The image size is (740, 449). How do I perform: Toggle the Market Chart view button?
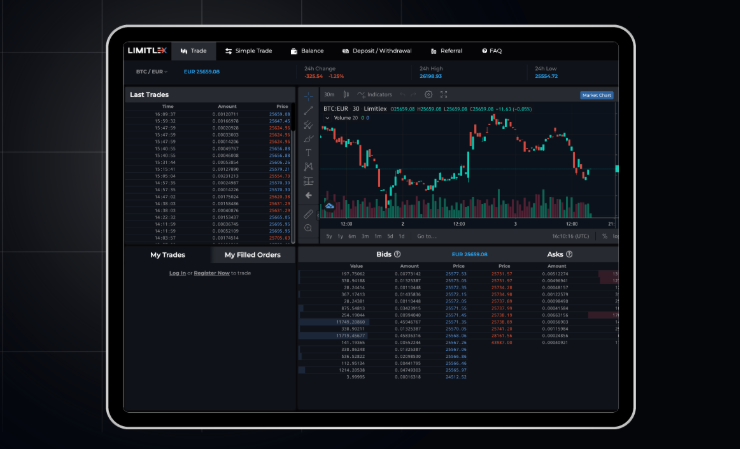point(597,95)
